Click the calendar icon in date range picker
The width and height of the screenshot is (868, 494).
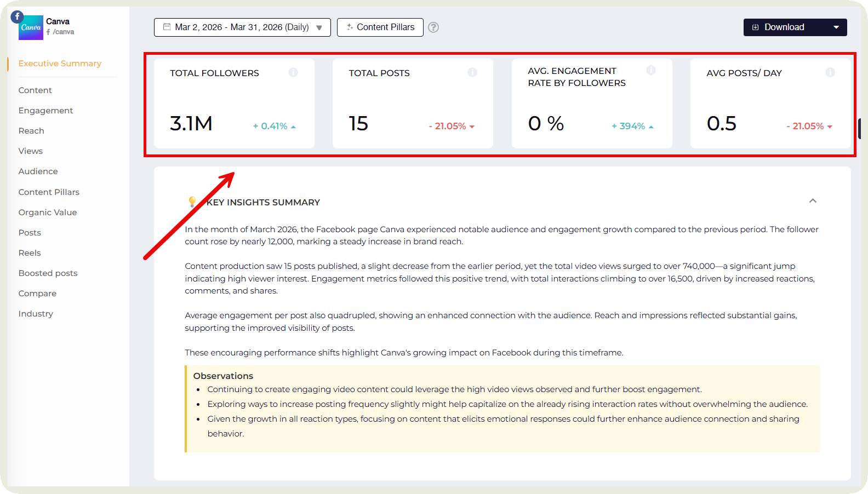(167, 27)
